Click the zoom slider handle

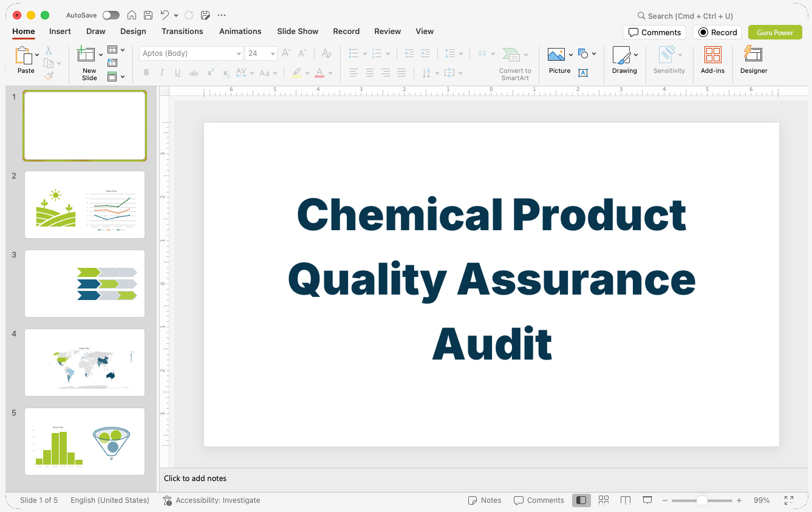(701, 500)
